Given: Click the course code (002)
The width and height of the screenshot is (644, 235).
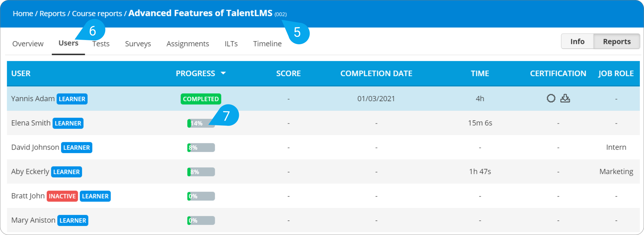Looking at the screenshot, I should (281, 14).
